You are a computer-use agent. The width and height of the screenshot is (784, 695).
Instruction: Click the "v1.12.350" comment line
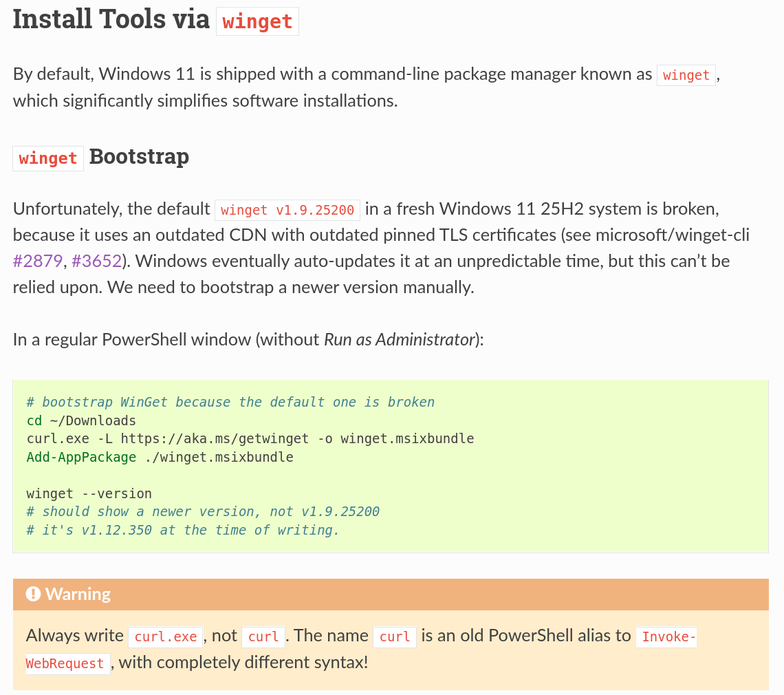pos(183,530)
